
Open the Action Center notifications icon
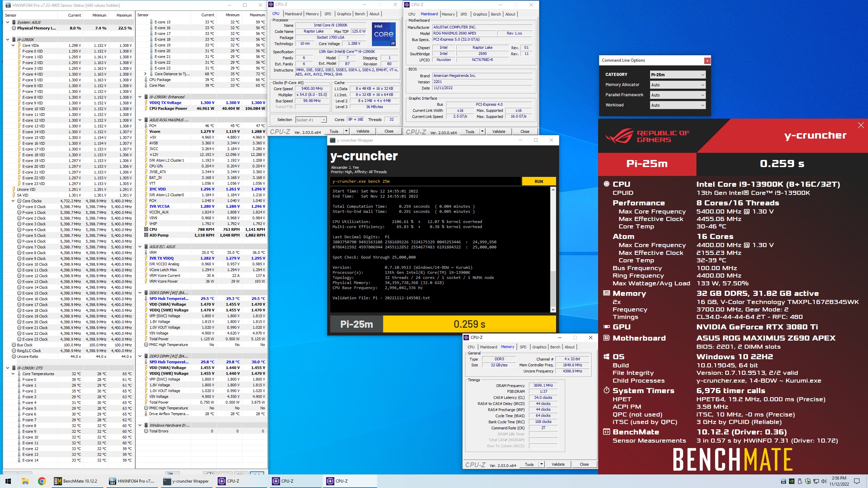[857, 481]
